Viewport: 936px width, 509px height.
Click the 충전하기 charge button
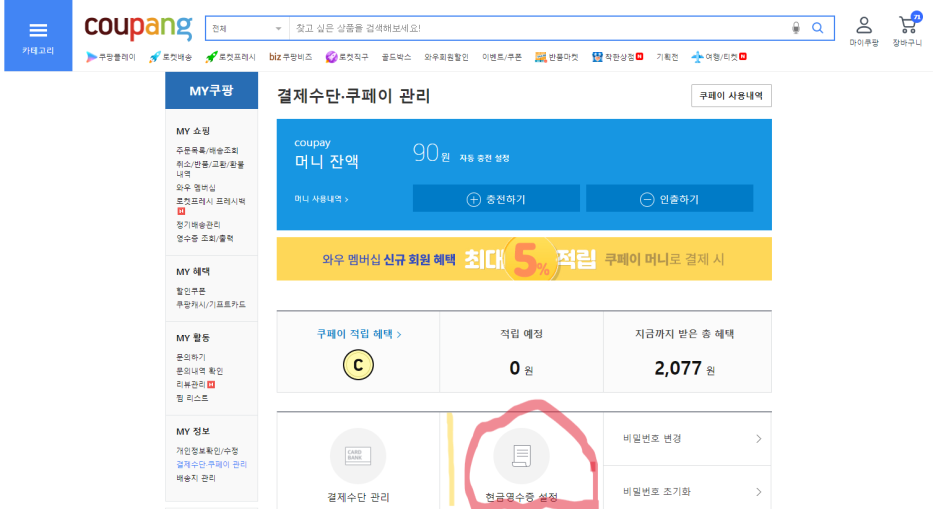496,198
